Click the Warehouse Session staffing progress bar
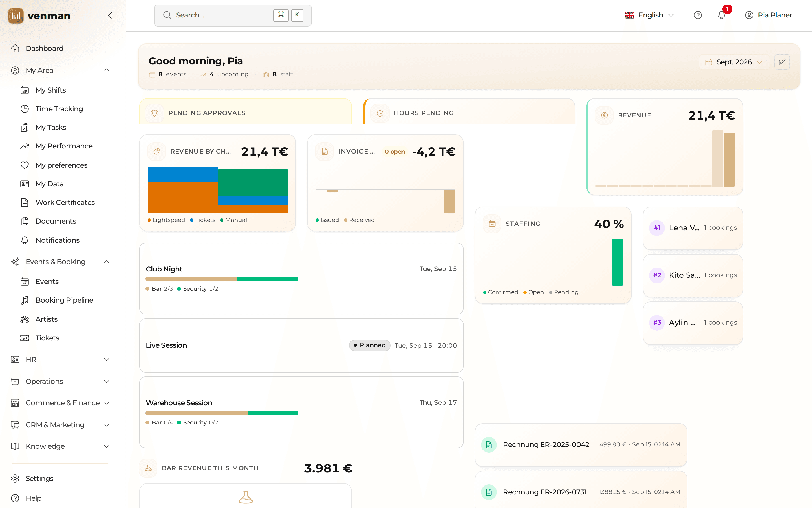This screenshot has height=508, width=812. [222, 413]
